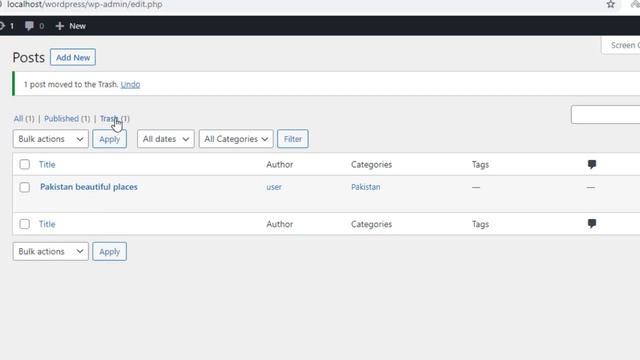640x360 pixels.
Task: Bookmark page with the star icon
Action: (610, 4)
